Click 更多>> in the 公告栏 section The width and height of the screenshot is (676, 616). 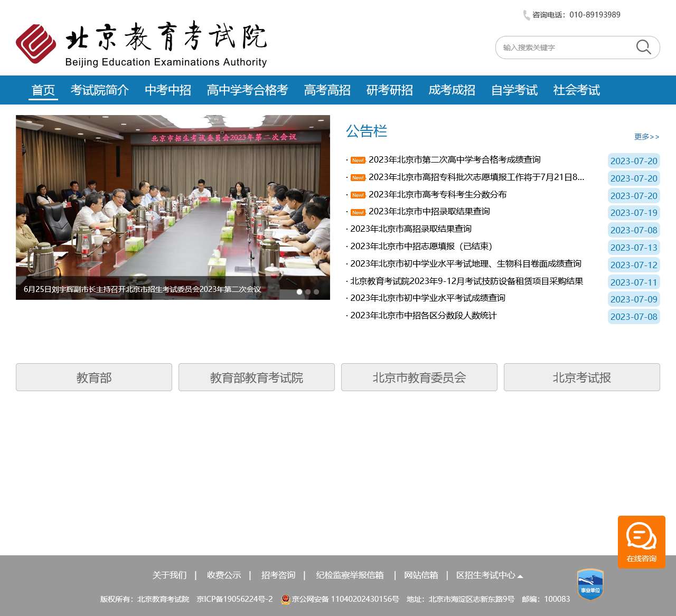[647, 137]
